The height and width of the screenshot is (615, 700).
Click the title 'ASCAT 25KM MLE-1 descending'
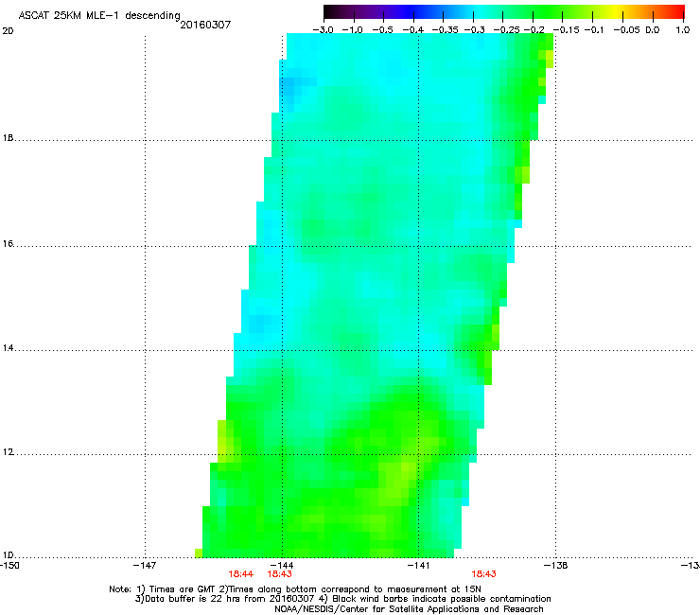(99, 16)
